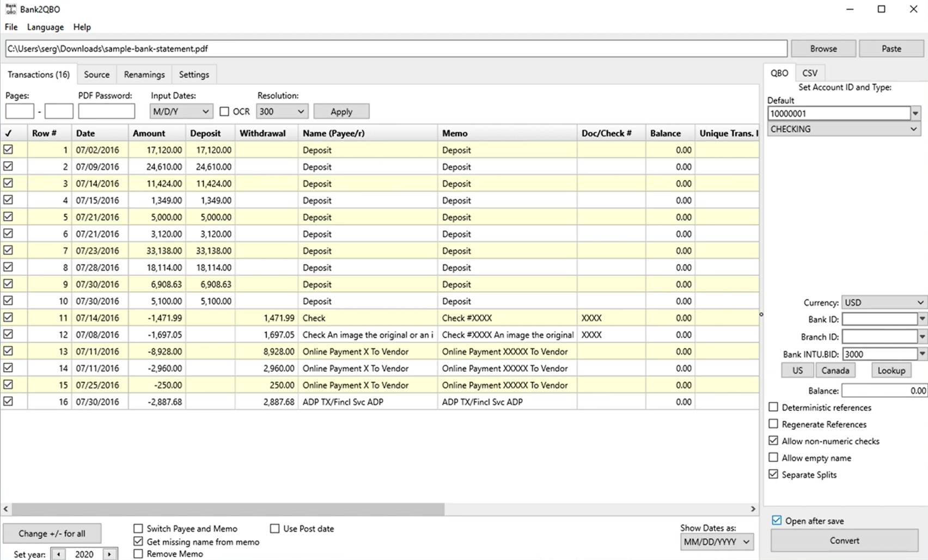Enable Deterministic references option
928x560 pixels.
(773, 407)
